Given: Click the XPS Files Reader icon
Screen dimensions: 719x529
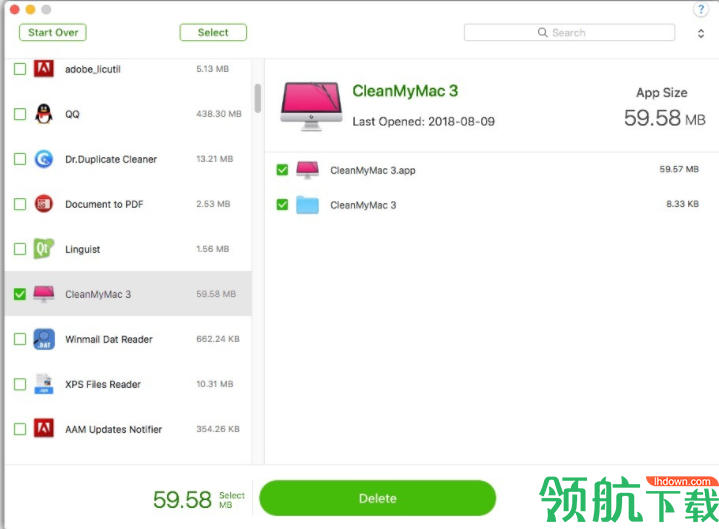Looking at the screenshot, I should point(44,384).
